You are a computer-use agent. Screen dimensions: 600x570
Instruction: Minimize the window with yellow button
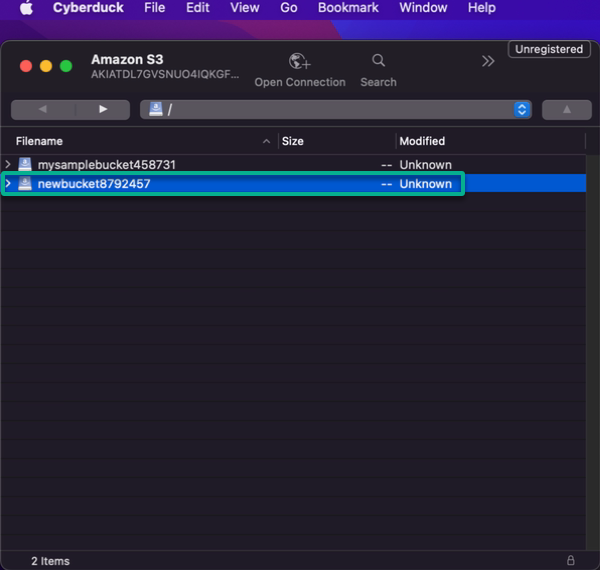pos(46,66)
